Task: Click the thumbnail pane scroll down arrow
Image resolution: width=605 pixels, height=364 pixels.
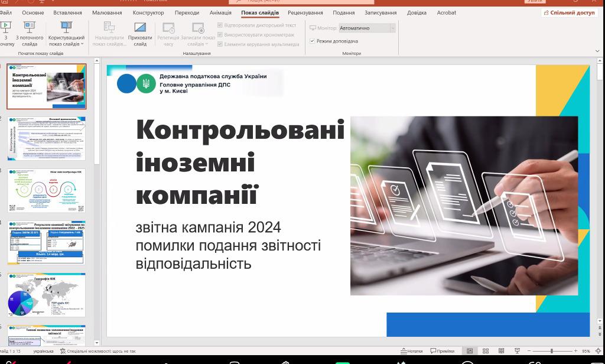Action: (97, 343)
